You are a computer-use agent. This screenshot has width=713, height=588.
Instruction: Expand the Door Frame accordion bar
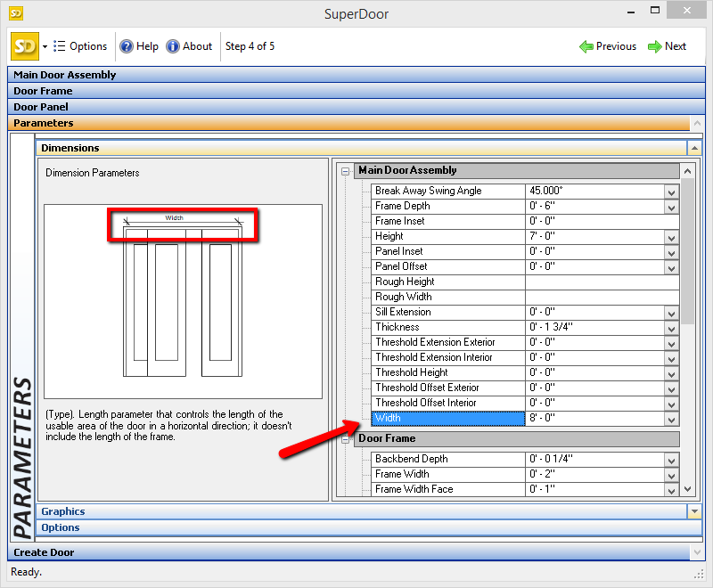point(356,91)
